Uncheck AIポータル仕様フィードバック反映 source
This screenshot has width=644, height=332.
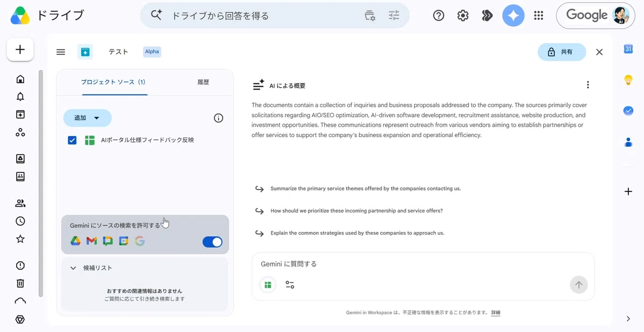pos(72,140)
